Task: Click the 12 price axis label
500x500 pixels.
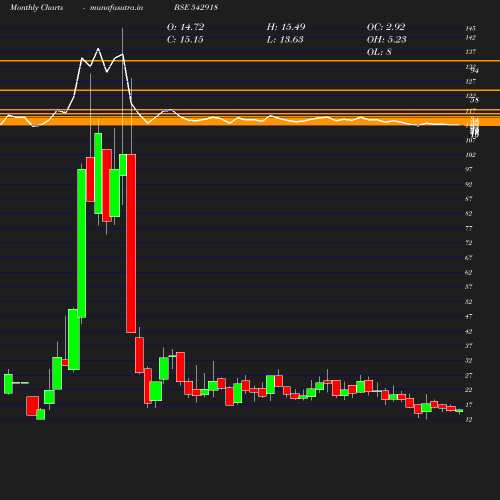Action: point(469,419)
